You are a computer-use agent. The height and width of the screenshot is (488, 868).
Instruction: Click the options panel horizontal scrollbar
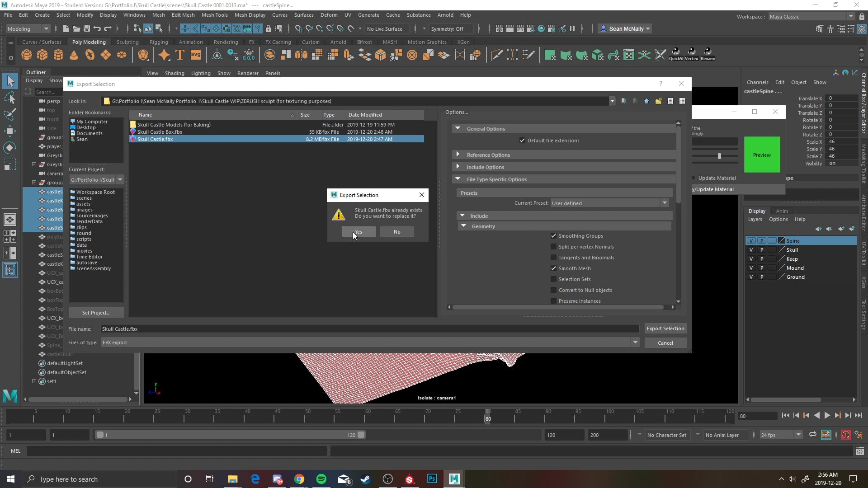[x=558, y=307]
